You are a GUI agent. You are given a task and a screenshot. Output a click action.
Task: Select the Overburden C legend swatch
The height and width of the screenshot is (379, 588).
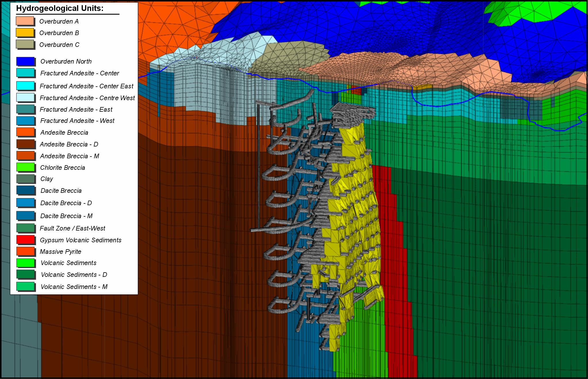(x=25, y=44)
